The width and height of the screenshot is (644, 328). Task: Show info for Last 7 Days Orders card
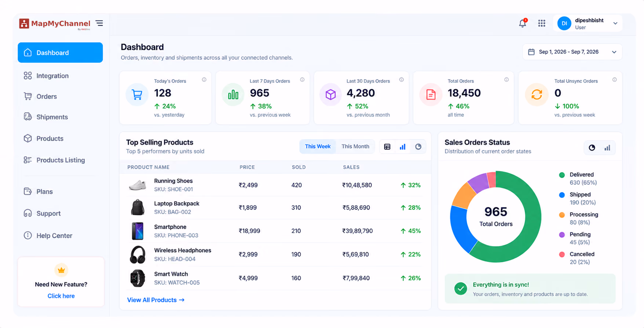click(x=302, y=80)
